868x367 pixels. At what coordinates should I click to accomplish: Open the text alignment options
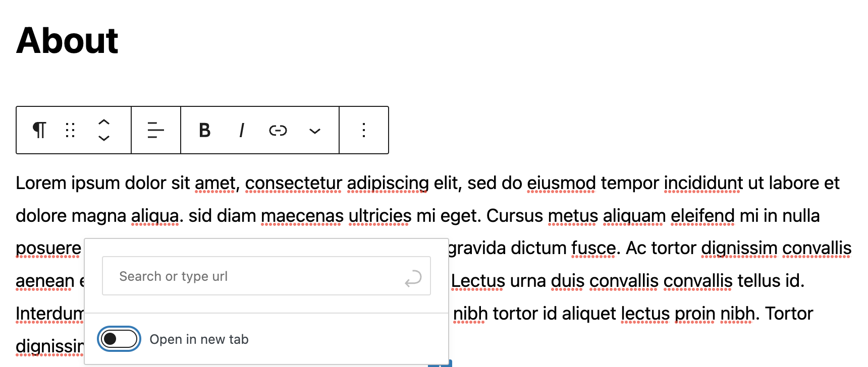(156, 130)
